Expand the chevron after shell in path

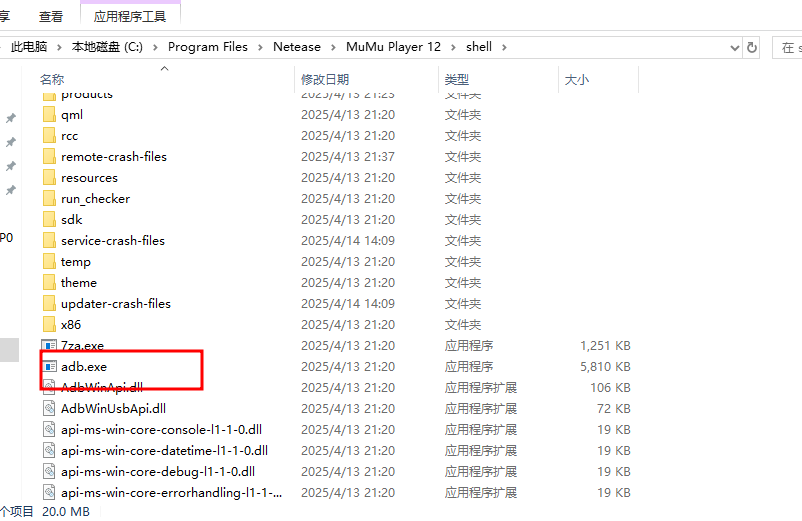pos(502,47)
